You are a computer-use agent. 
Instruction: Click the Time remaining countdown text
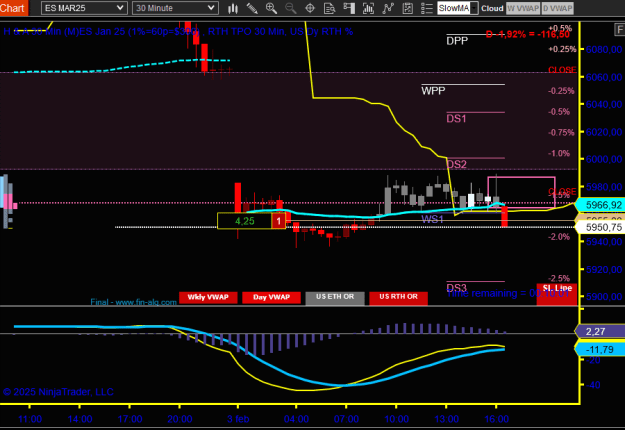coord(508,293)
